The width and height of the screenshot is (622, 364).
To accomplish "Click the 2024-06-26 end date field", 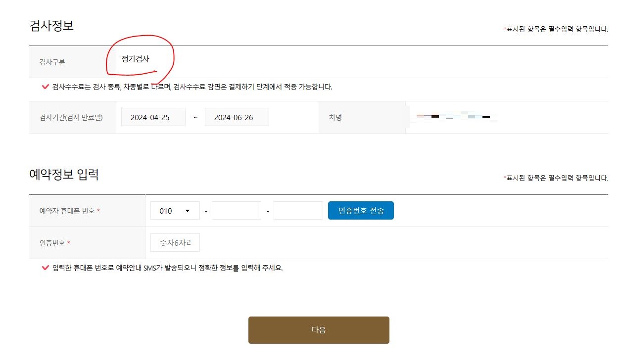I will [237, 117].
